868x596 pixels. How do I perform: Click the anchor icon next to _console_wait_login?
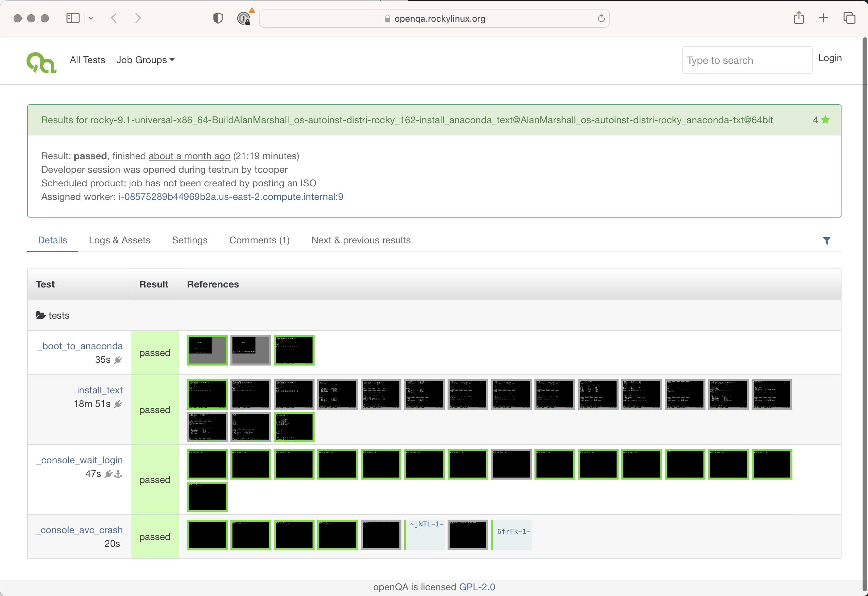(118, 474)
